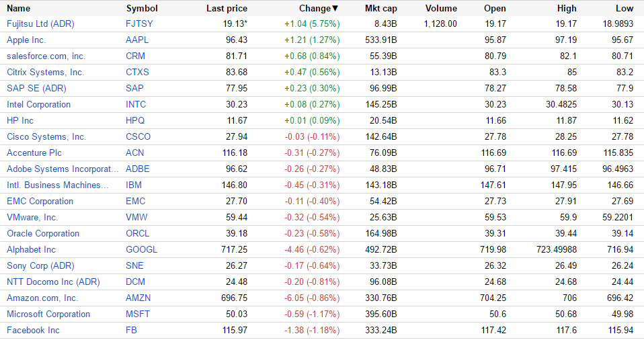Click the VMW ticker symbol

tap(136, 217)
